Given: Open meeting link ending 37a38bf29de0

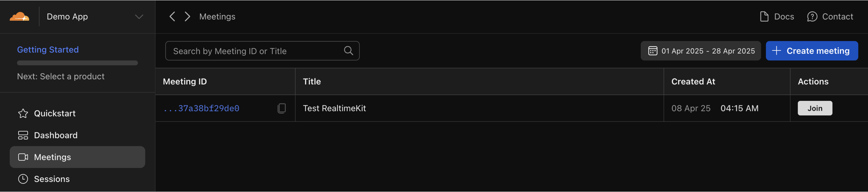Looking at the screenshot, I should pyautogui.click(x=201, y=108).
